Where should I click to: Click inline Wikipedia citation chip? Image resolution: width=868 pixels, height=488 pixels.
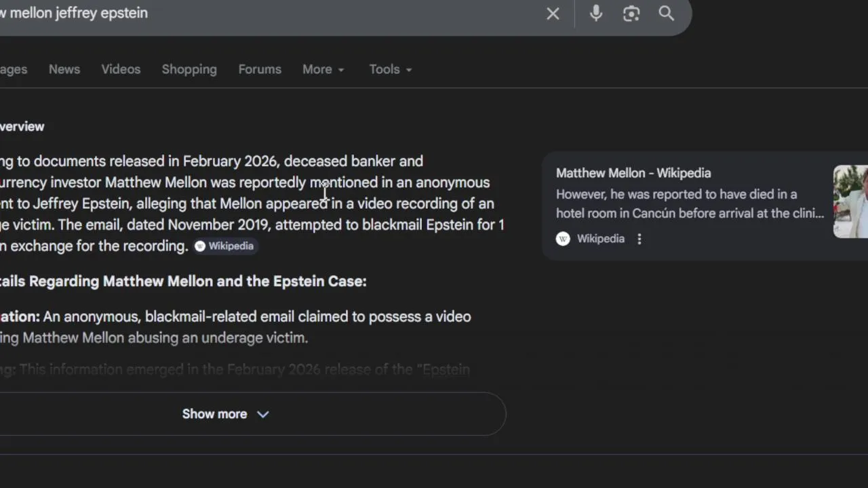pyautogui.click(x=224, y=246)
